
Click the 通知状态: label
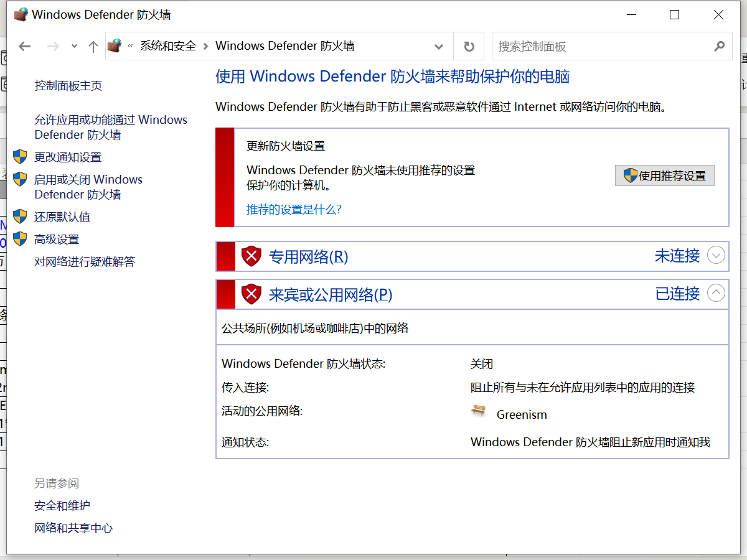point(245,442)
